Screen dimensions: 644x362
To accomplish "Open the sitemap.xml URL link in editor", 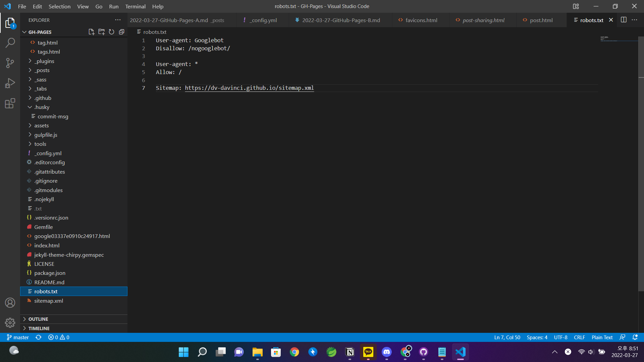I will pos(249,88).
